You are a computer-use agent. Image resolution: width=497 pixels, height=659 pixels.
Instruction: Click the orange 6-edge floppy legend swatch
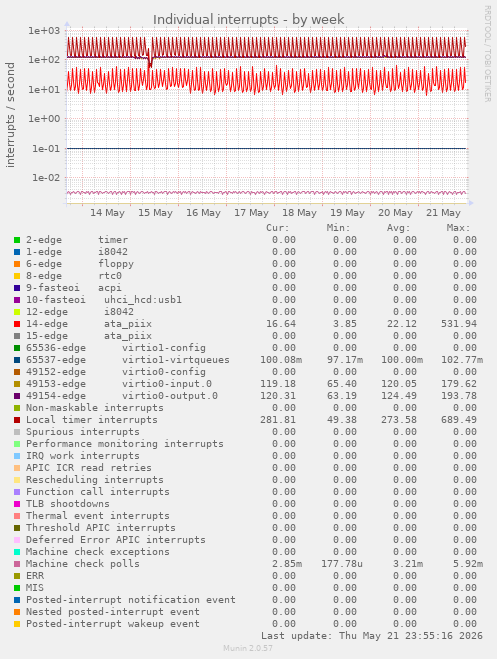click(17, 264)
